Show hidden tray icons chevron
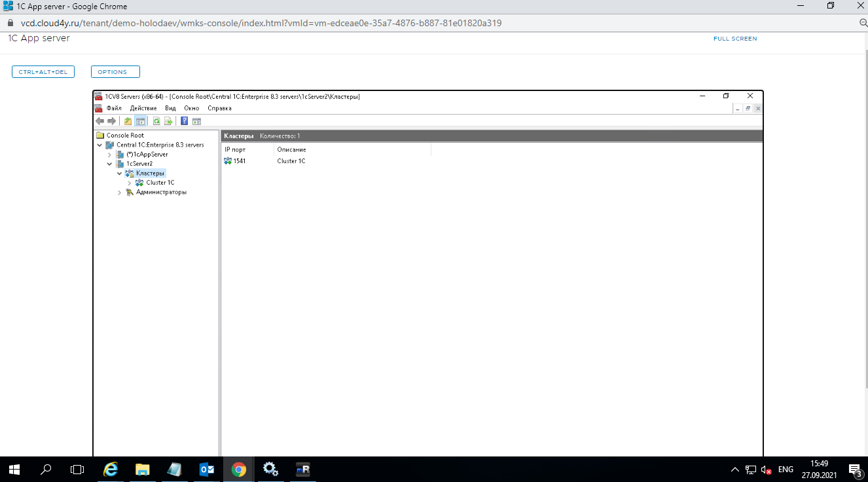 coord(734,470)
